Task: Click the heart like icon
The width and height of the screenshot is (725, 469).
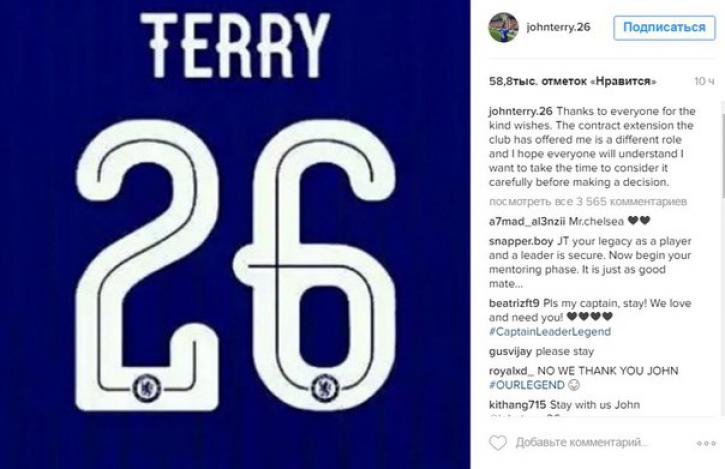Action: 498,443
